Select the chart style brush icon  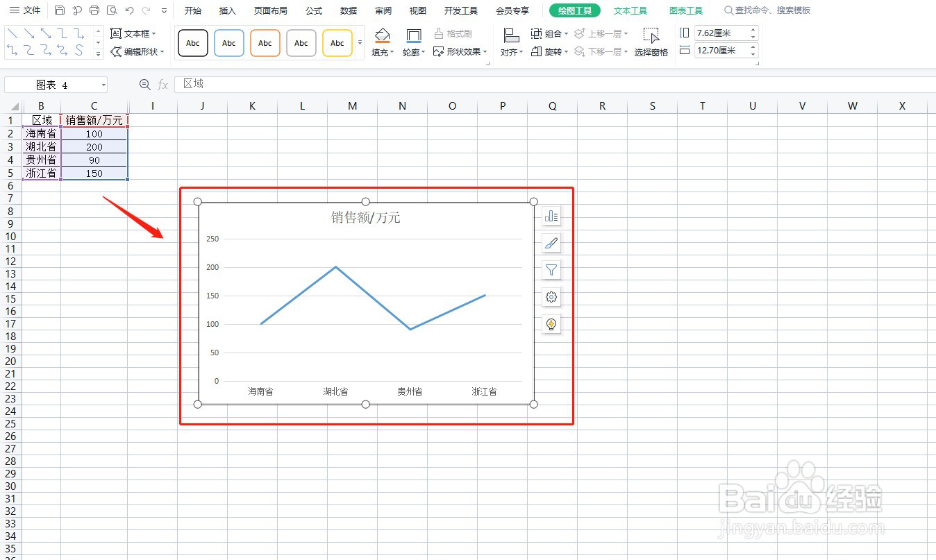[551, 243]
